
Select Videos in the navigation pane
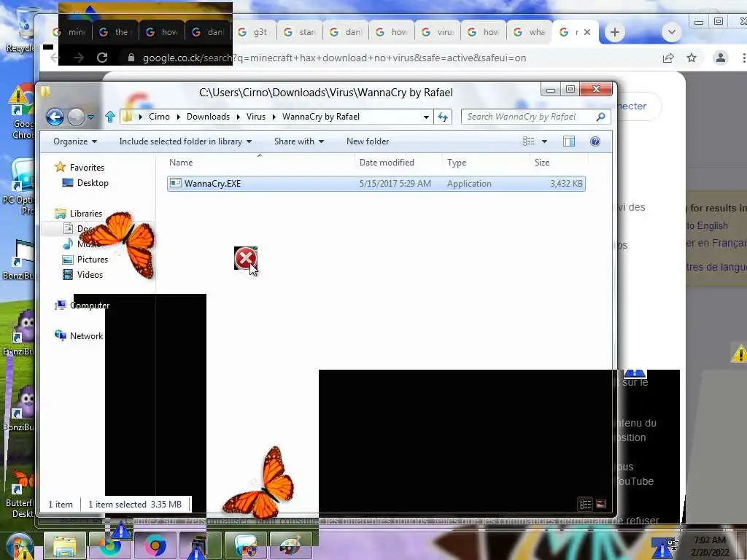90,275
